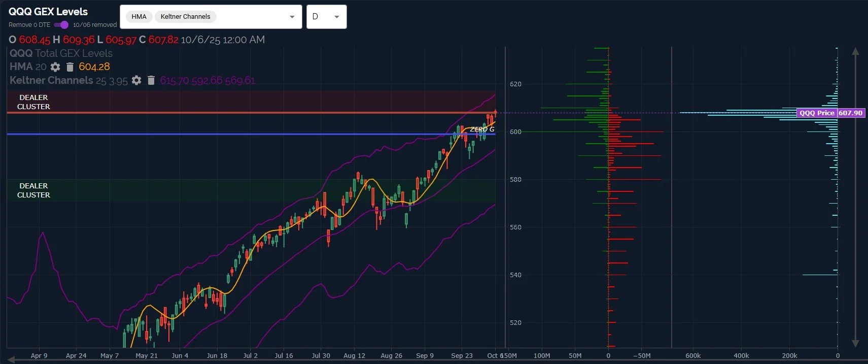The image size is (868, 364).
Task: Click the open price O 608.45
Action: [x=29, y=40]
